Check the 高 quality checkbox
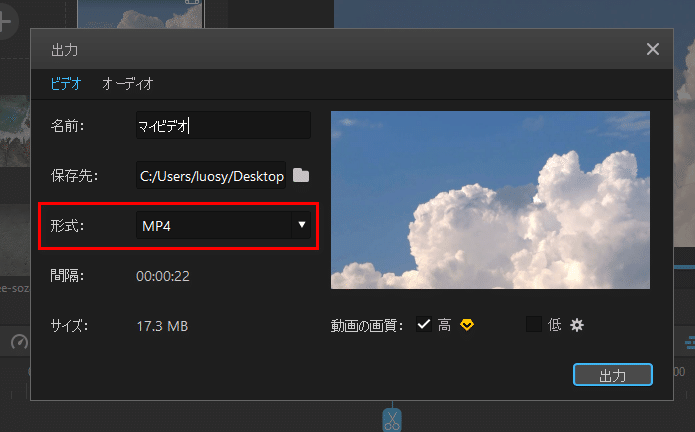The width and height of the screenshot is (695, 432). pos(424,325)
